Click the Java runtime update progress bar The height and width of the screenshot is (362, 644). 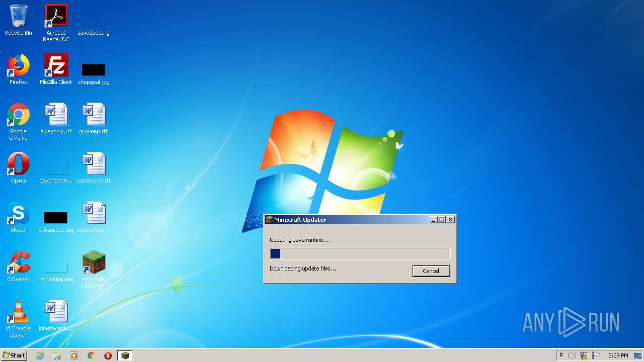click(360, 253)
